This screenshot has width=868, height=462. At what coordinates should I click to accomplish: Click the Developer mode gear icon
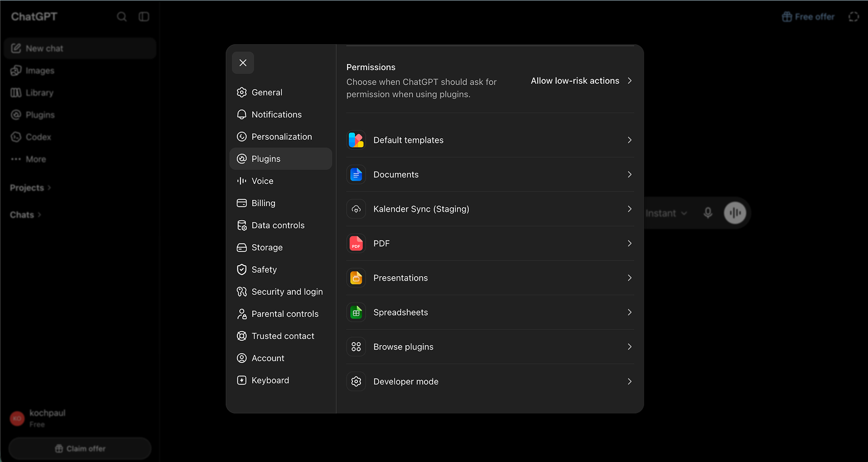(356, 381)
